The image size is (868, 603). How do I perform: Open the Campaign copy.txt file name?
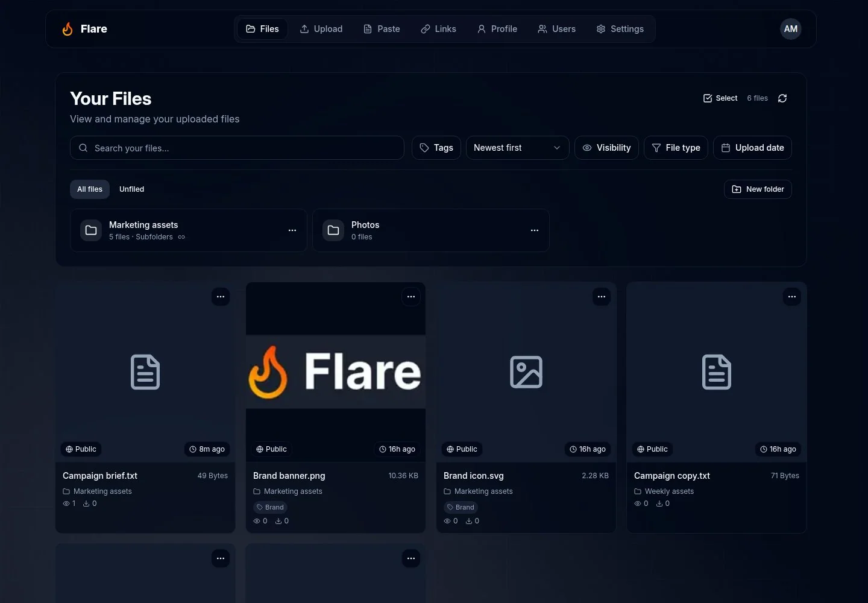[672, 476]
